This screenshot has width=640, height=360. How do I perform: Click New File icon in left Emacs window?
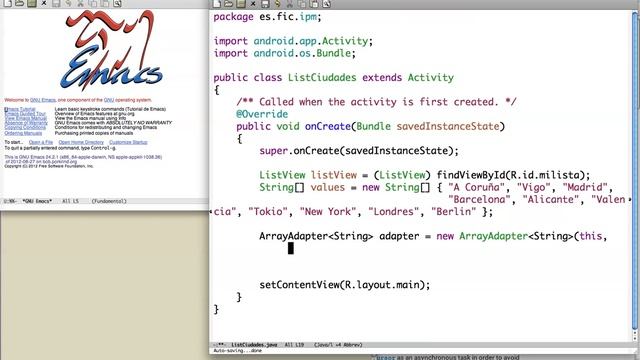(7, 3)
